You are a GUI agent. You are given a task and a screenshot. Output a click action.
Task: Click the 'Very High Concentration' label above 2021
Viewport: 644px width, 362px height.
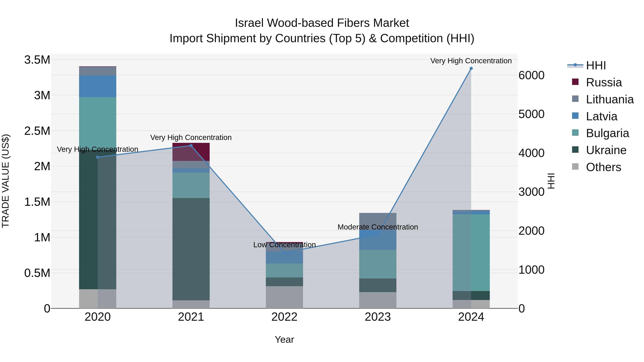click(x=191, y=138)
